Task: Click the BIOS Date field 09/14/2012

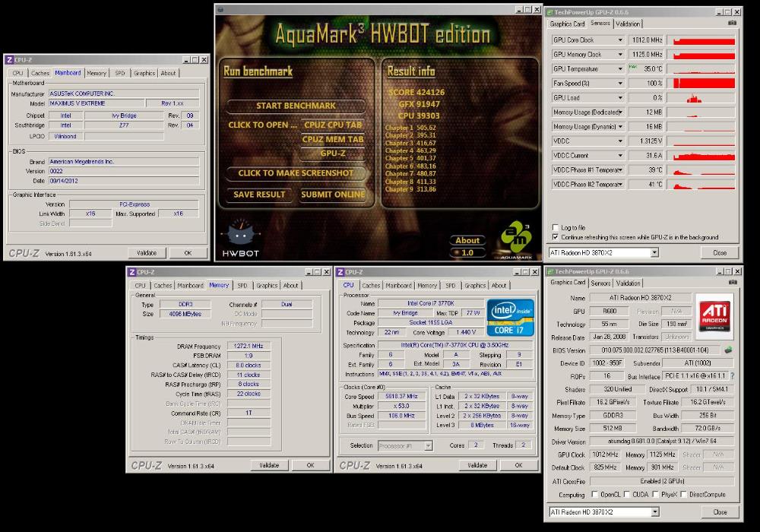Action: 124,181
